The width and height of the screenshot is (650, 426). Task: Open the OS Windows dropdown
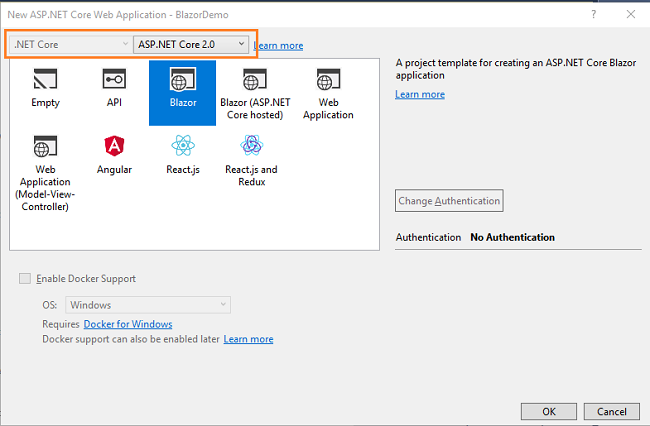point(148,305)
